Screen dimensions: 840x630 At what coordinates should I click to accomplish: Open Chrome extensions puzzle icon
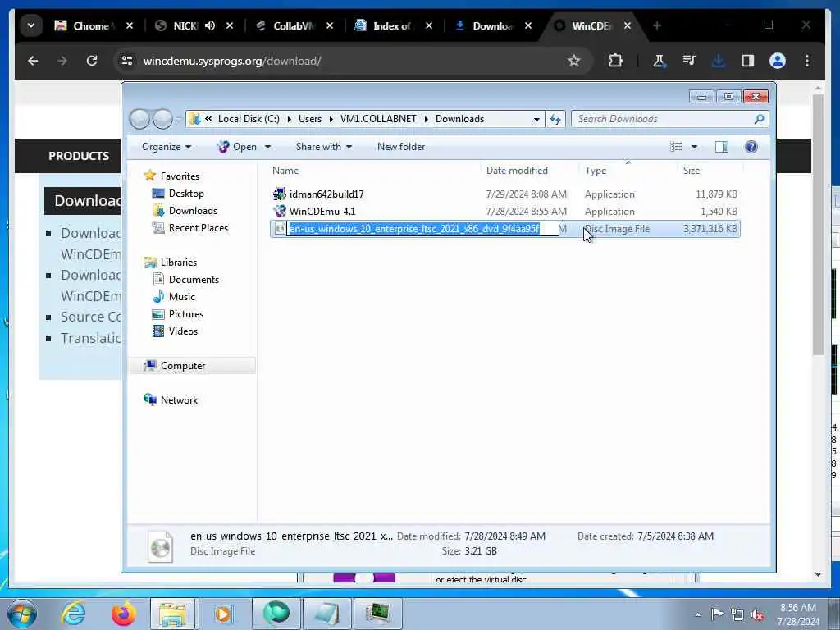pos(615,61)
